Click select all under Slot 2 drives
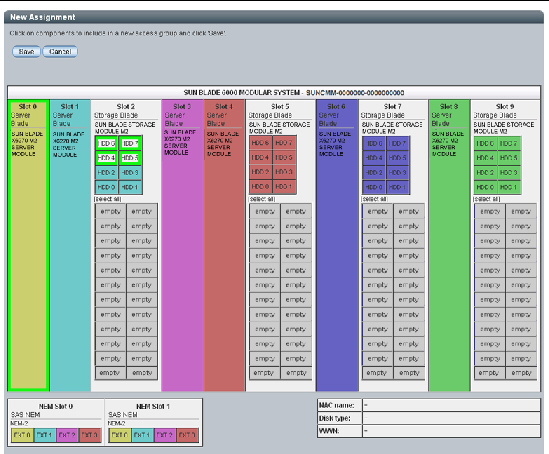549x454 pixels. [x=107, y=199]
